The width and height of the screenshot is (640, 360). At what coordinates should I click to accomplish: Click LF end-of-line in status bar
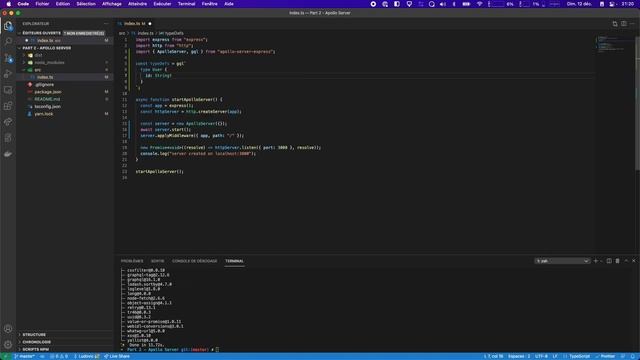[x=555, y=356]
